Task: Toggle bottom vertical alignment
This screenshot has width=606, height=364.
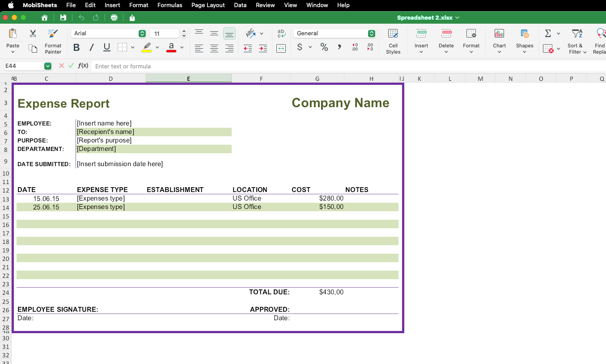Action: 229,33
